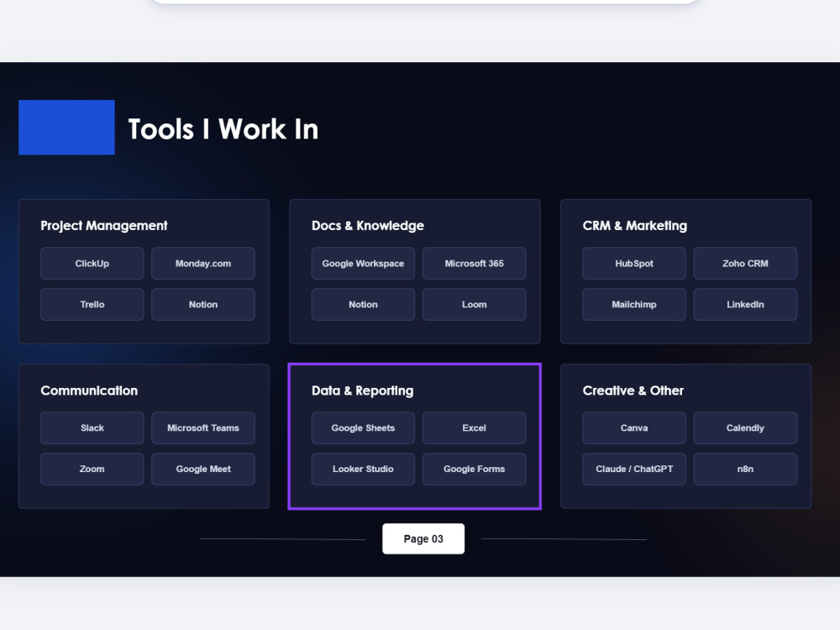
Task: Select the Monday.com chip
Action: [x=203, y=263]
